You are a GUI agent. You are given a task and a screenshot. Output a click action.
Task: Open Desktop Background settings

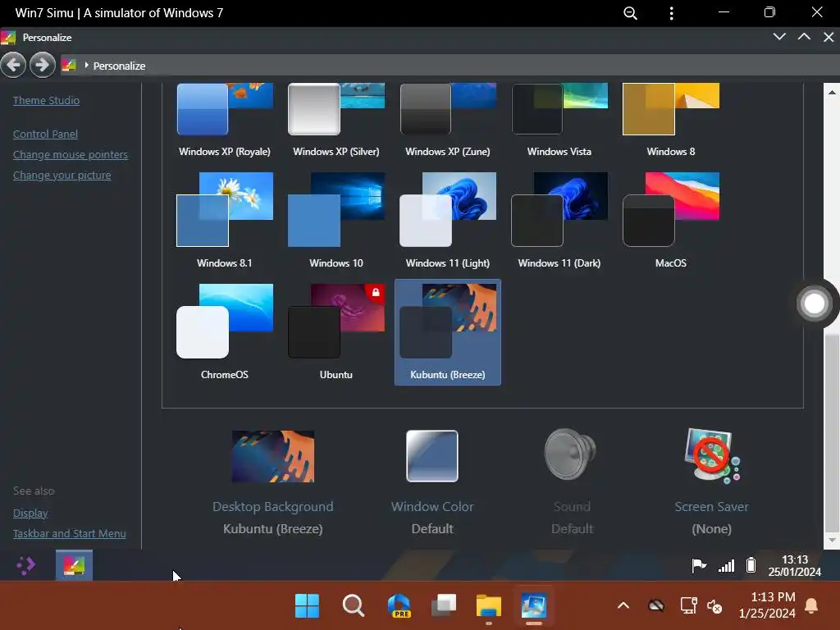(x=272, y=482)
